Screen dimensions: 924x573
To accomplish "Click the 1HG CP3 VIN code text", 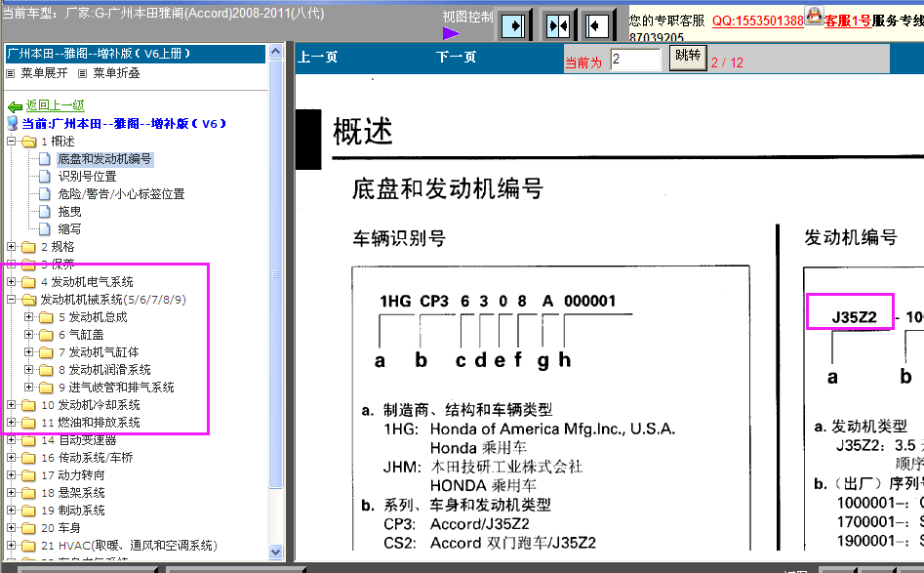I will 498,302.
